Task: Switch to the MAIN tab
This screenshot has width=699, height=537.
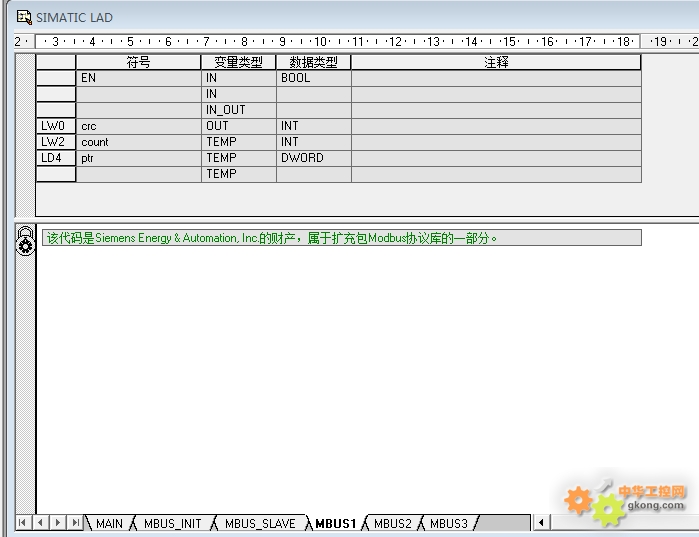Action: pyautogui.click(x=109, y=523)
